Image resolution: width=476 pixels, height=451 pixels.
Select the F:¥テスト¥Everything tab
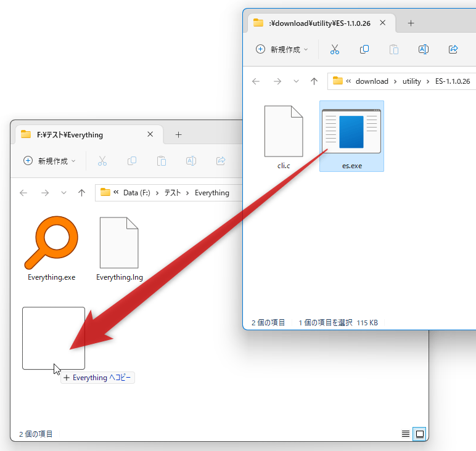(x=89, y=135)
